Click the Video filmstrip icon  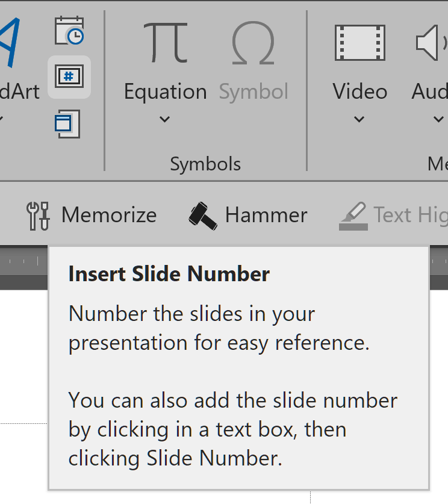click(x=360, y=43)
